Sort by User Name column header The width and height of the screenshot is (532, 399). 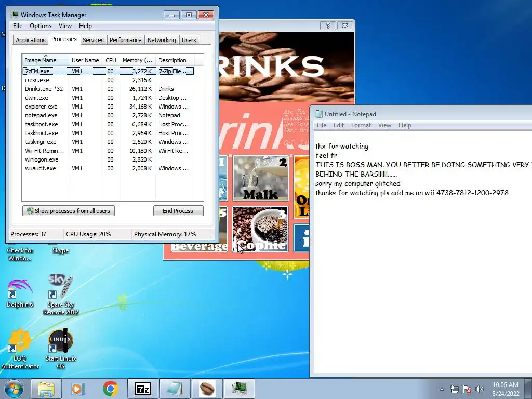pos(85,60)
